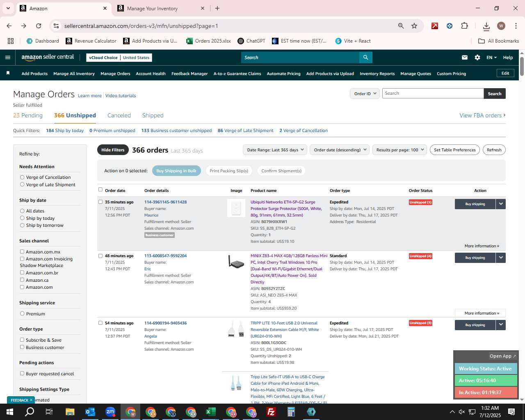The image size is (525, 420).
Task: Open the Seller Central hamburger menu
Action: (8, 57)
